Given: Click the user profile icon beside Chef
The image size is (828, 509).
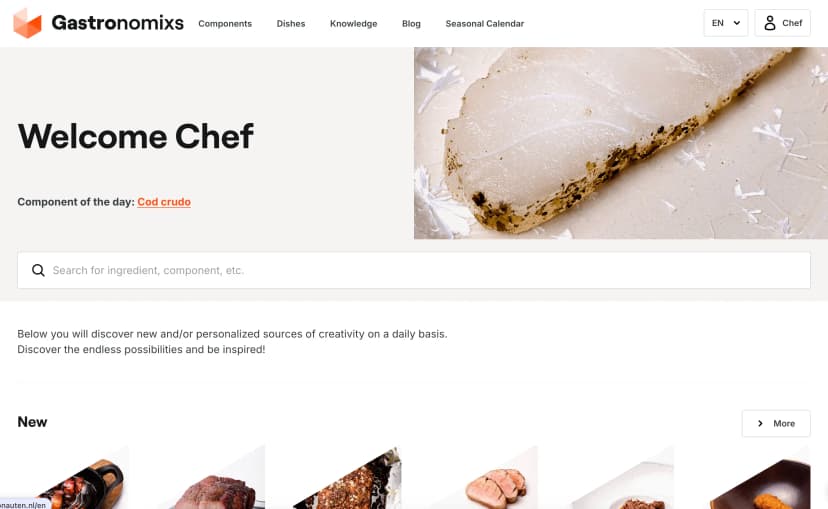Looking at the screenshot, I should pyautogui.click(x=770, y=23).
